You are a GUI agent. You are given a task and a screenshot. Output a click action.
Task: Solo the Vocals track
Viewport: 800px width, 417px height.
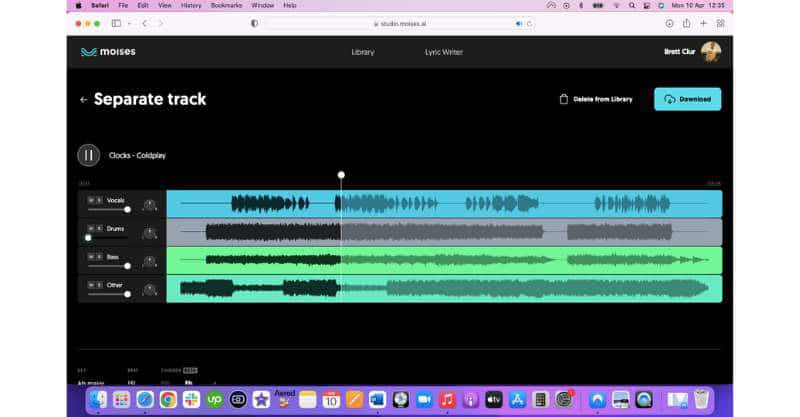(99, 200)
